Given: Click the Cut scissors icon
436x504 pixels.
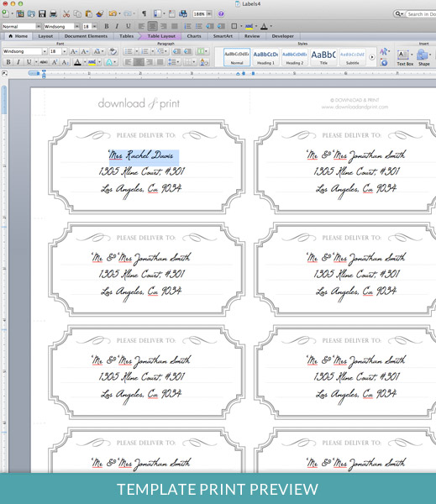Looking at the screenshot, I should tap(66, 13).
